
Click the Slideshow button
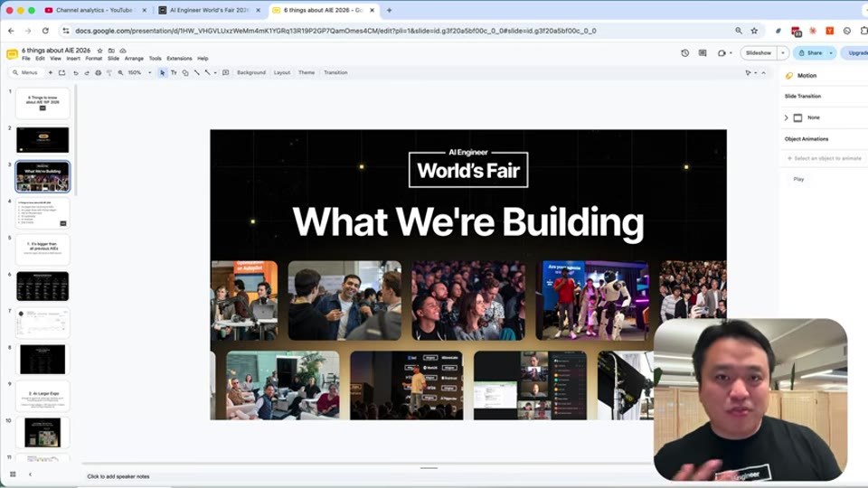pos(759,53)
